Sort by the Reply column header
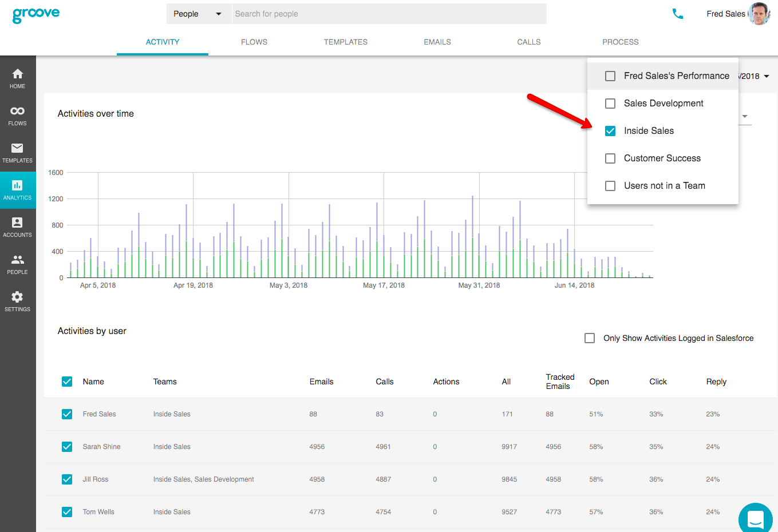 [716, 382]
